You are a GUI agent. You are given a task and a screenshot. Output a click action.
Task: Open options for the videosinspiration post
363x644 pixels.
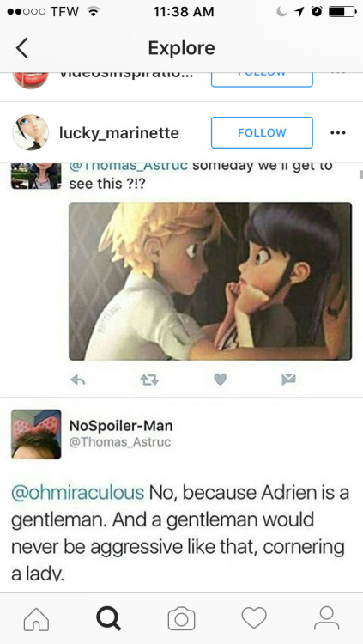click(x=338, y=74)
